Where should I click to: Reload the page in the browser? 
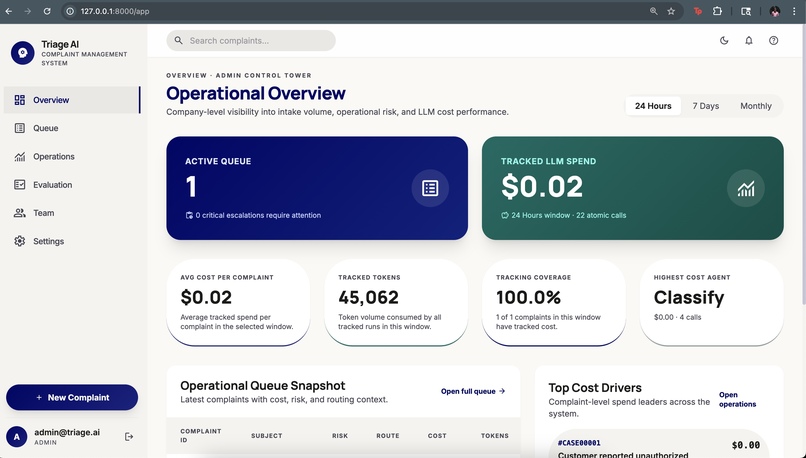[47, 11]
